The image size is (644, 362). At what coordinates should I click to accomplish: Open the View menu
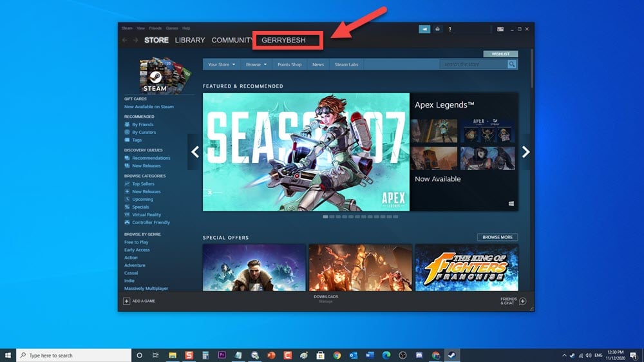point(140,28)
